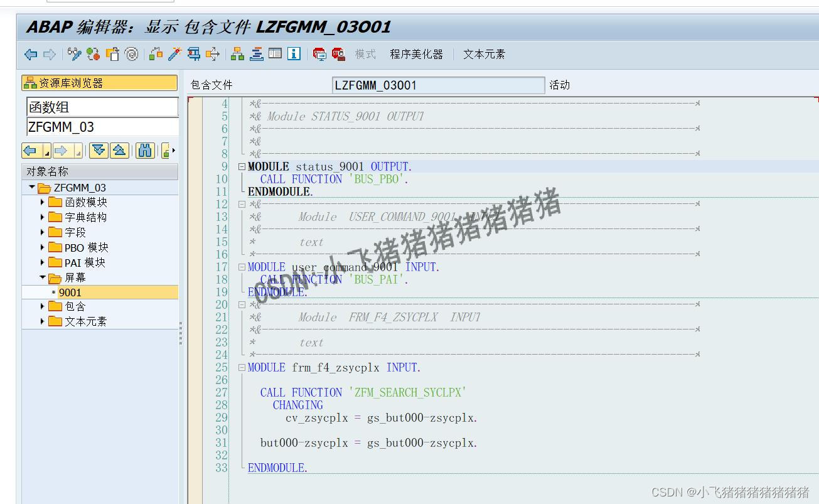This screenshot has height=504, width=819.
Task: Click the Display Object List hierarchy icon
Action: coord(237,55)
